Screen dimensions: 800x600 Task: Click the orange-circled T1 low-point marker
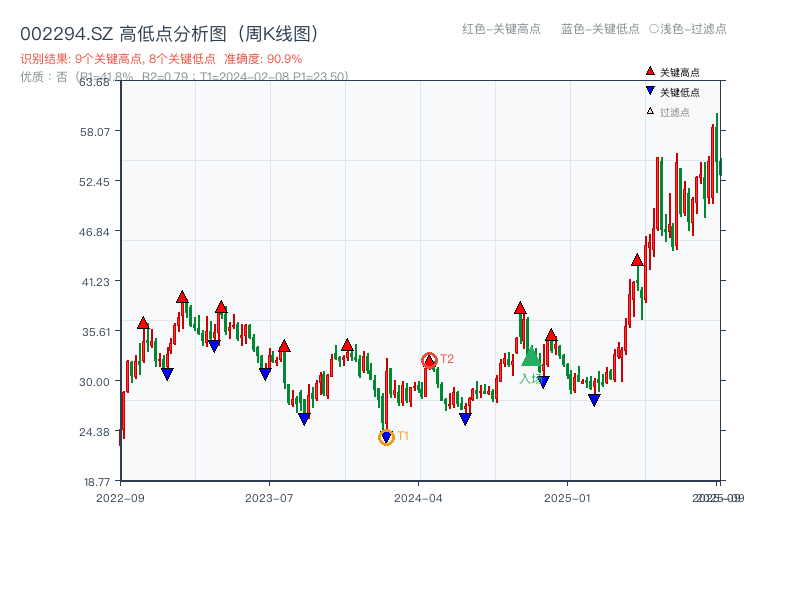click(386, 437)
